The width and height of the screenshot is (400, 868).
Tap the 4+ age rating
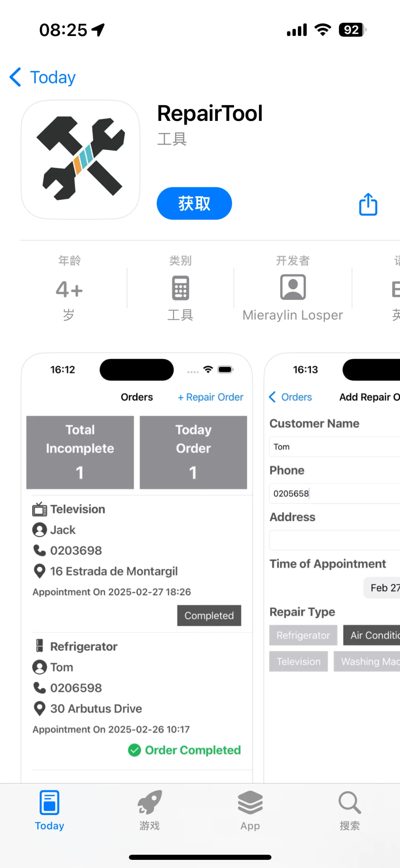click(x=69, y=290)
